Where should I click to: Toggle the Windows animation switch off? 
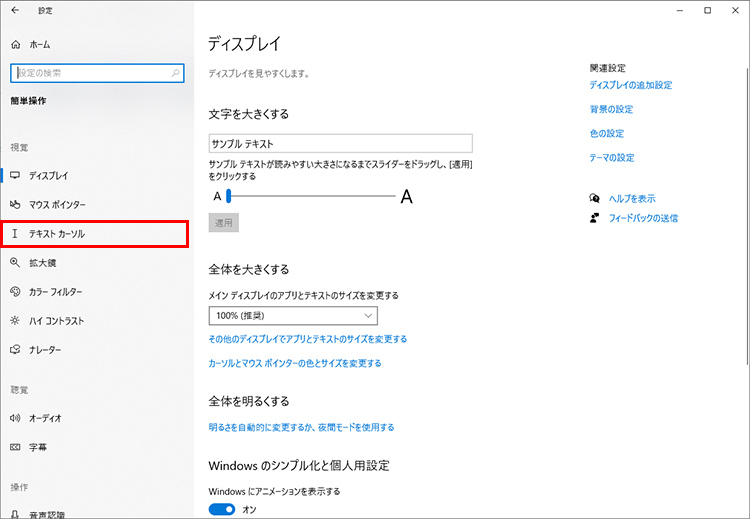coord(222,509)
